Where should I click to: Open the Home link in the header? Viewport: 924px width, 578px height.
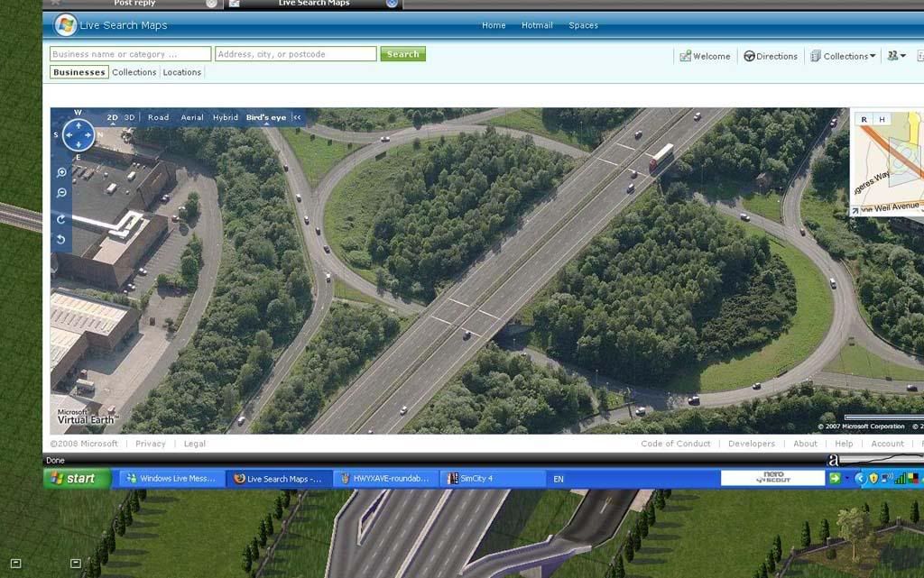point(494,25)
